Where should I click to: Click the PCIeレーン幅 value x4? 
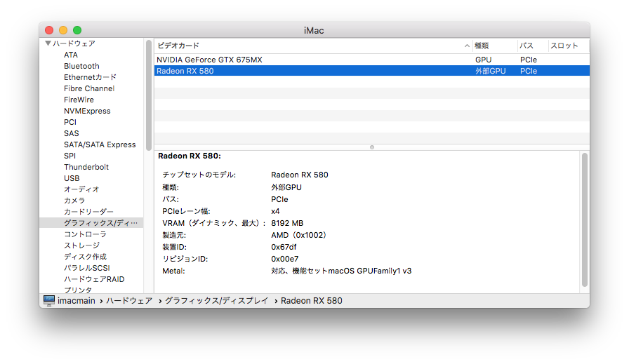[275, 211]
